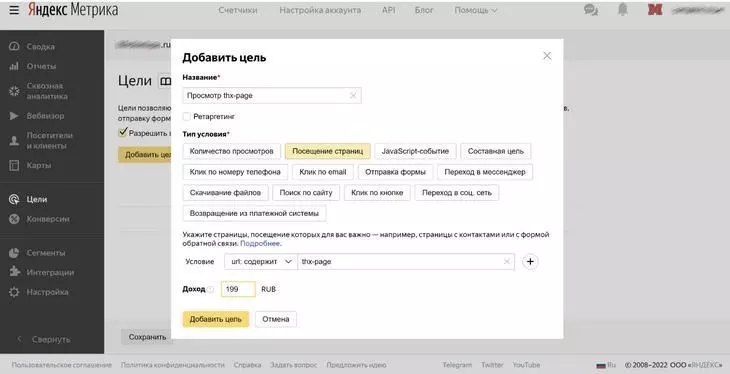The image size is (730, 374).
Task: Open the hamburger menu icon
Action: point(14,10)
